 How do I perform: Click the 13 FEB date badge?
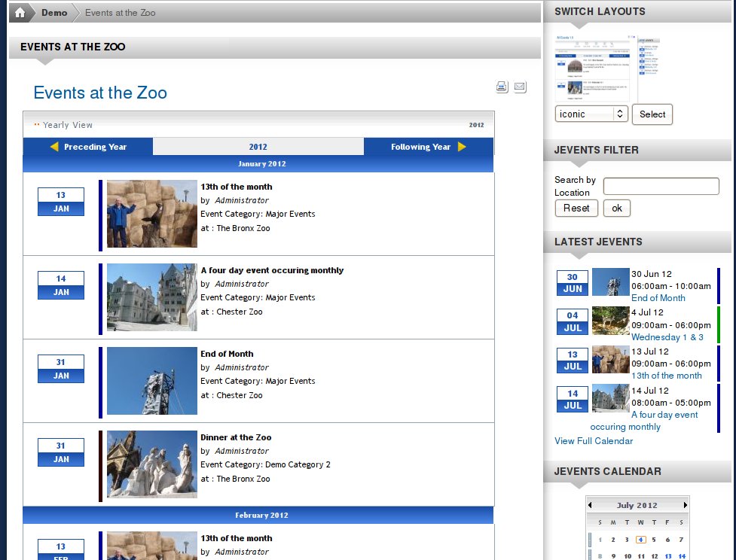click(x=61, y=549)
